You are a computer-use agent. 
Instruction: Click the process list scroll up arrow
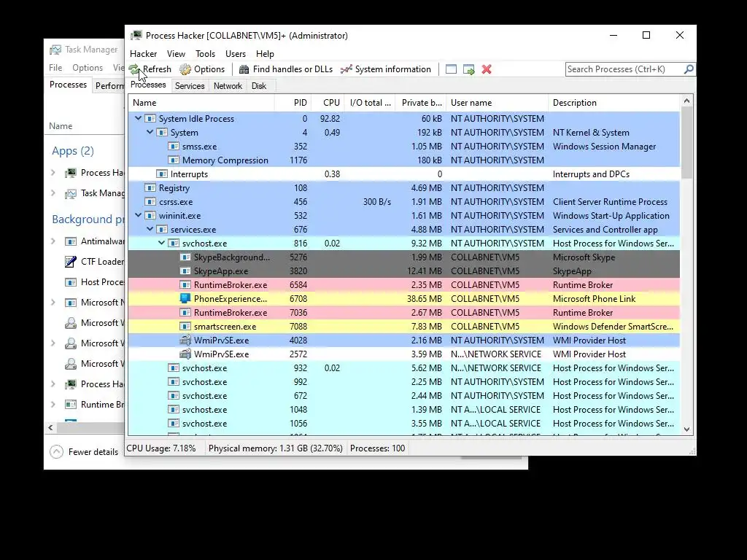(686, 101)
